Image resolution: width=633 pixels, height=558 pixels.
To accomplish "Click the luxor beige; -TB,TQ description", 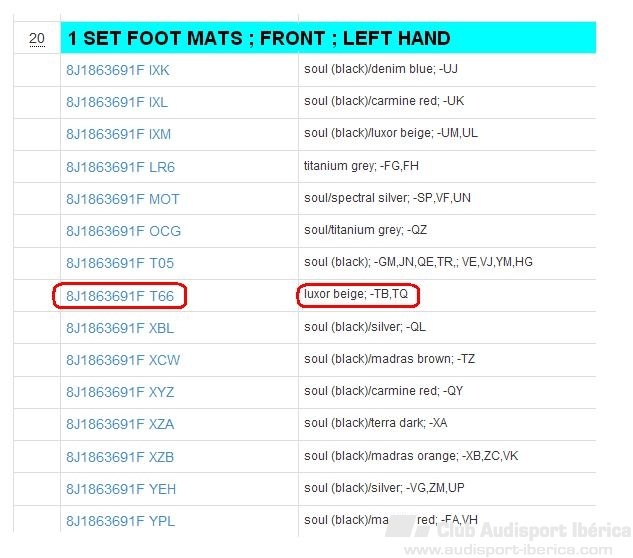I will [356, 294].
